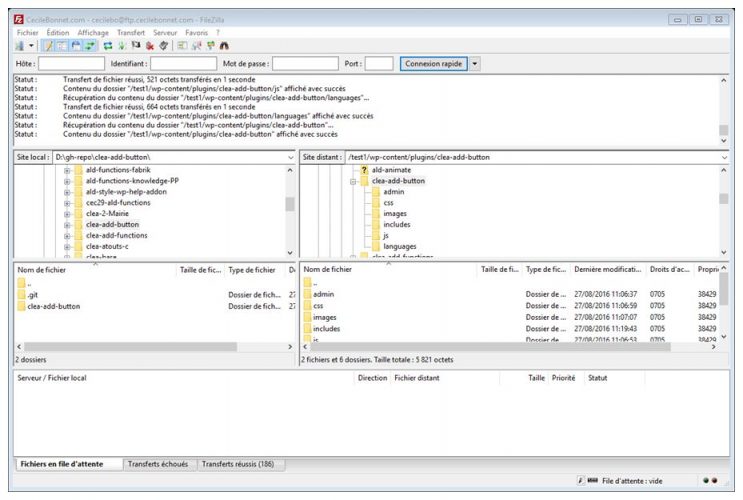Click the Priorité queue column header
Screen dimensions: 743x500
(563, 378)
